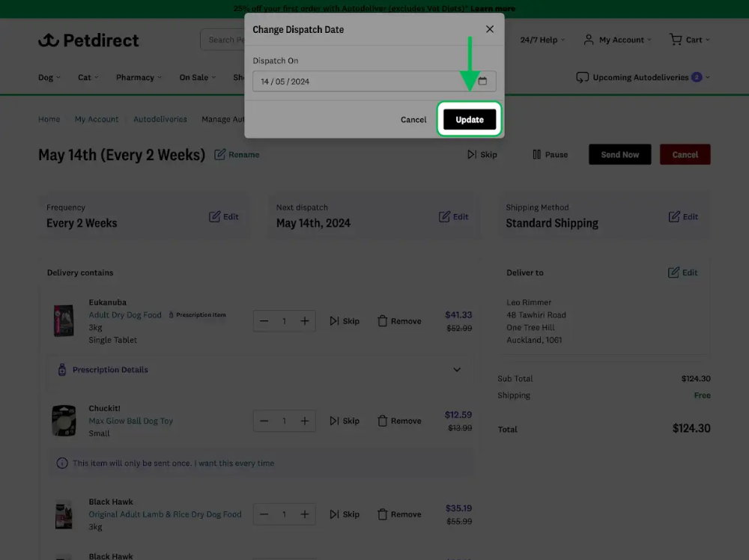The width and height of the screenshot is (749, 560).
Task: Click the Update button in dispatch dialog
Action: point(470,119)
